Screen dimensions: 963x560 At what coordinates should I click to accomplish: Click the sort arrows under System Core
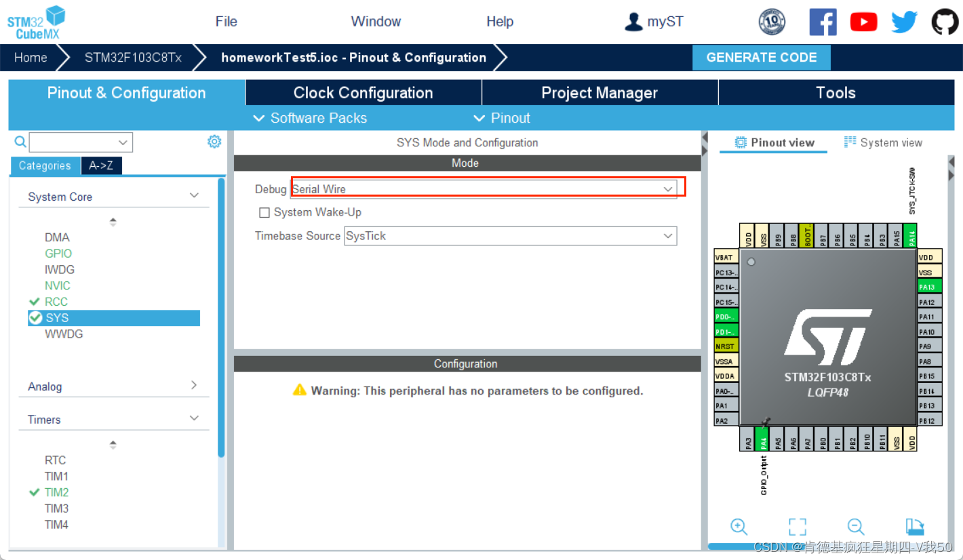point(113,222)
